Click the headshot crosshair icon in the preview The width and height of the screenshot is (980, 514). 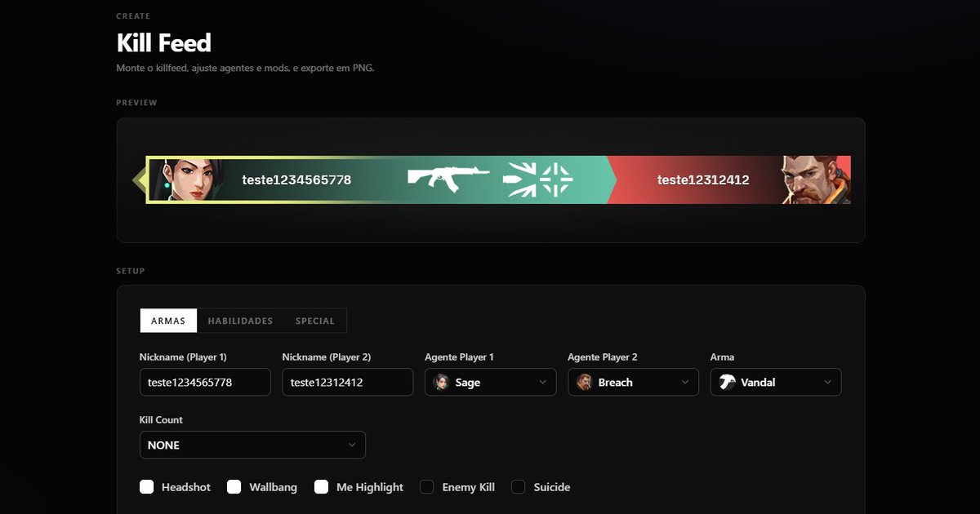(x=556, y=180)
